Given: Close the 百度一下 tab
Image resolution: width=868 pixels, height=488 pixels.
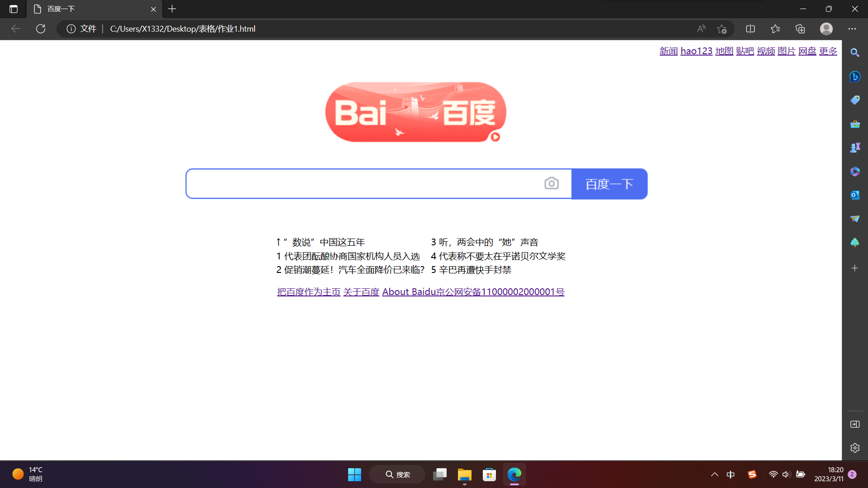Looking at the screenshot, I should point(153,9).
